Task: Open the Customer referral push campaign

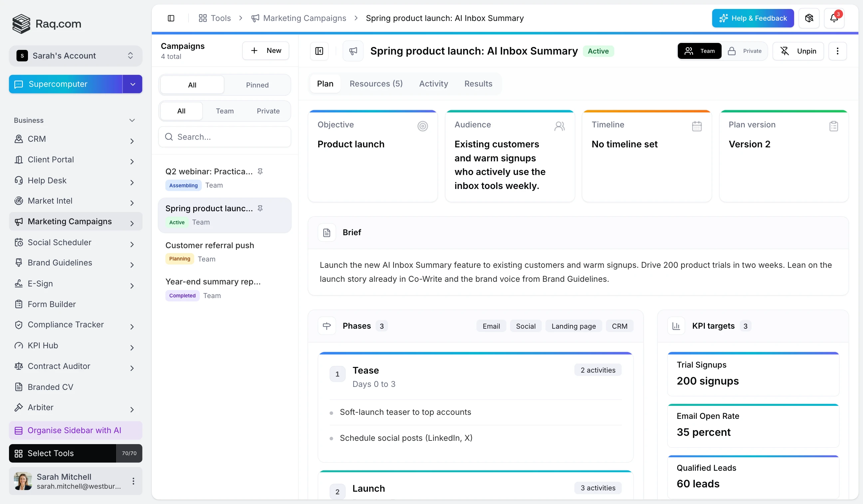Action: tap(225, 252)
